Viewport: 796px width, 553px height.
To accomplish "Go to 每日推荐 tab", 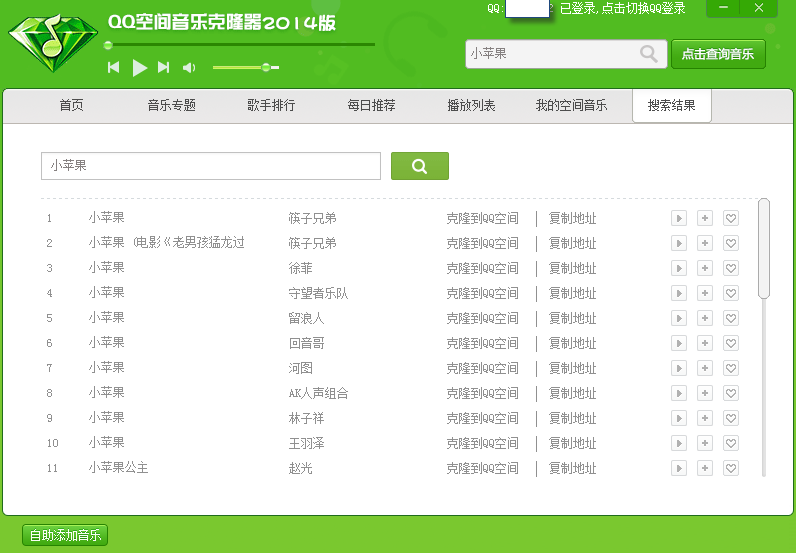I will (x=372, y=106).
